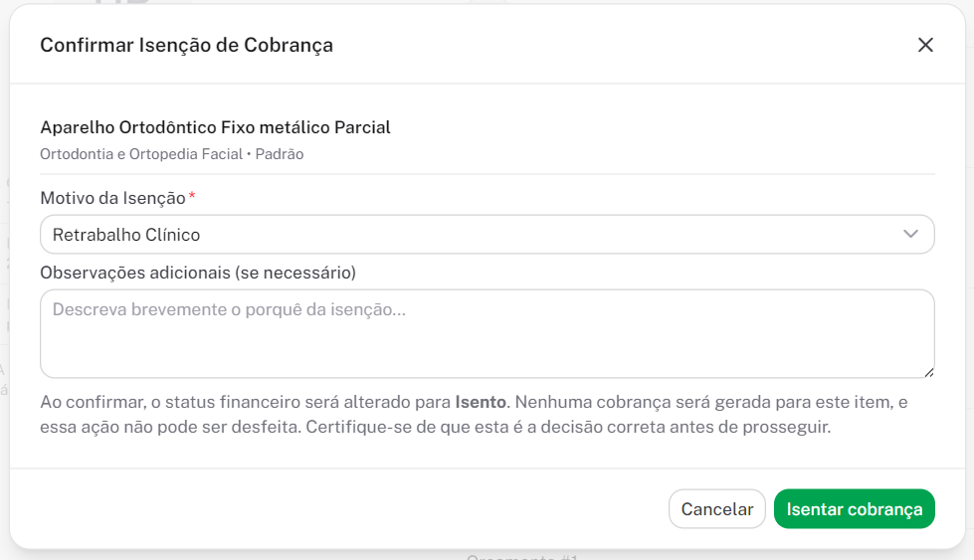
Task: Click the Motivo da Isenção label
Action: tap(112, 198)
